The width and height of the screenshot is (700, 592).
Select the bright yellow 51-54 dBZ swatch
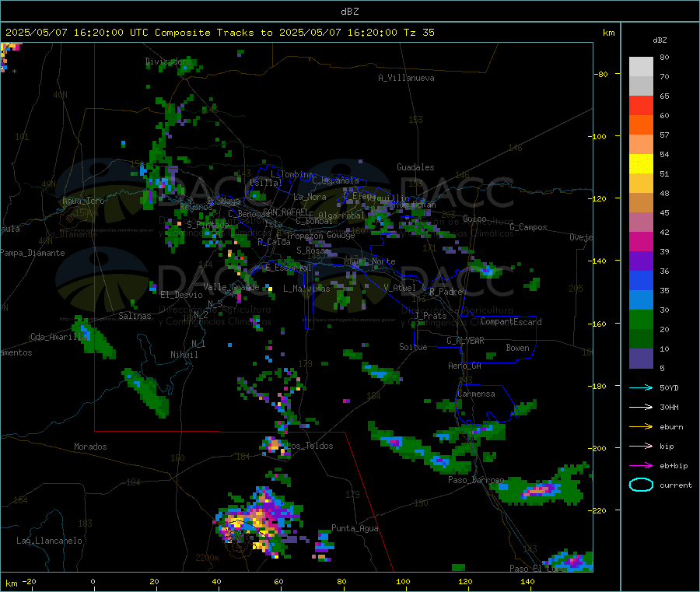tap(641, 164)
